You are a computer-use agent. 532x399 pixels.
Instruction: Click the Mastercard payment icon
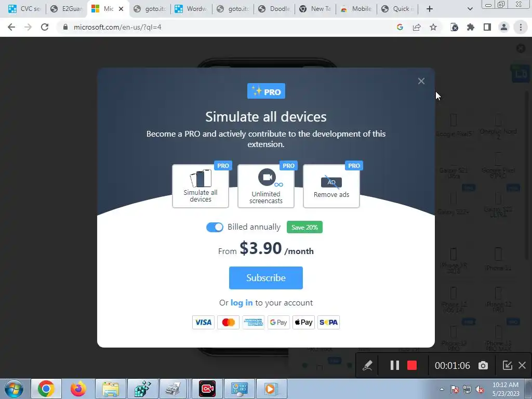(x=229, y=322)
